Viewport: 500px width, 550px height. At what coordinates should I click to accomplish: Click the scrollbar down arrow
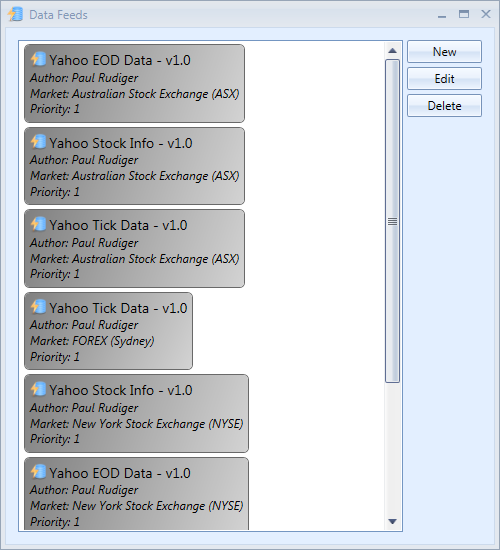point(392,522)
